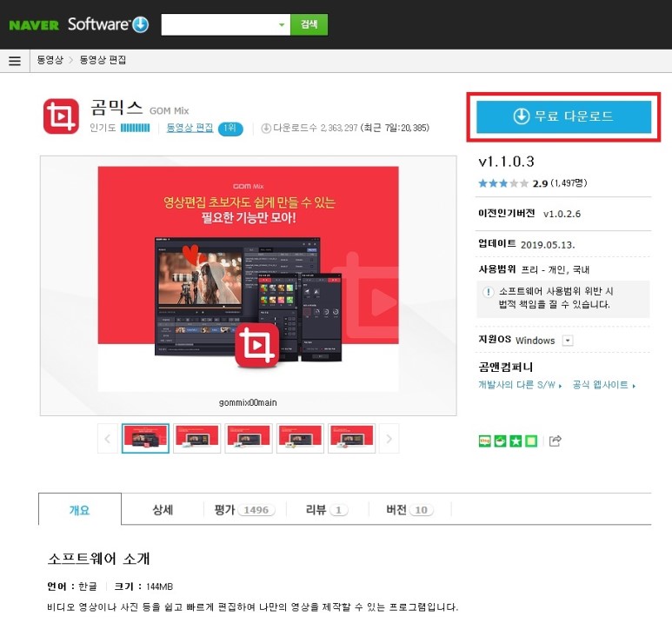Open the 동영상 편집 ranking link
672x623 pixels.
190,128
